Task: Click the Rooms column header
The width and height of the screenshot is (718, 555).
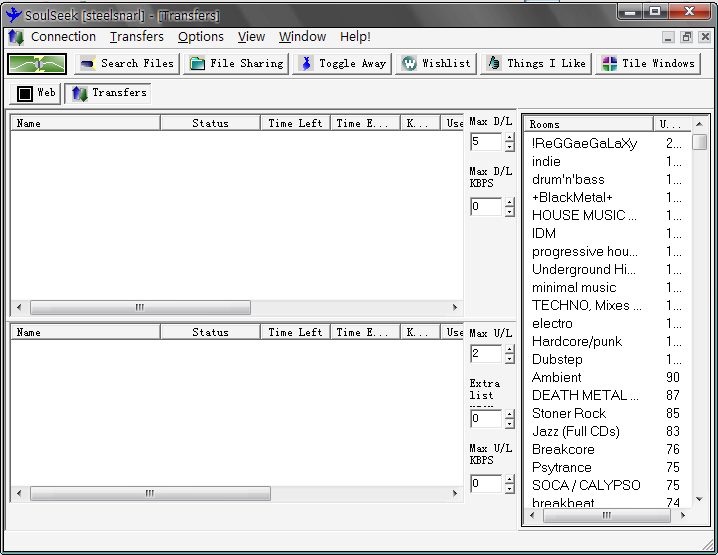Action: [589, 124]
